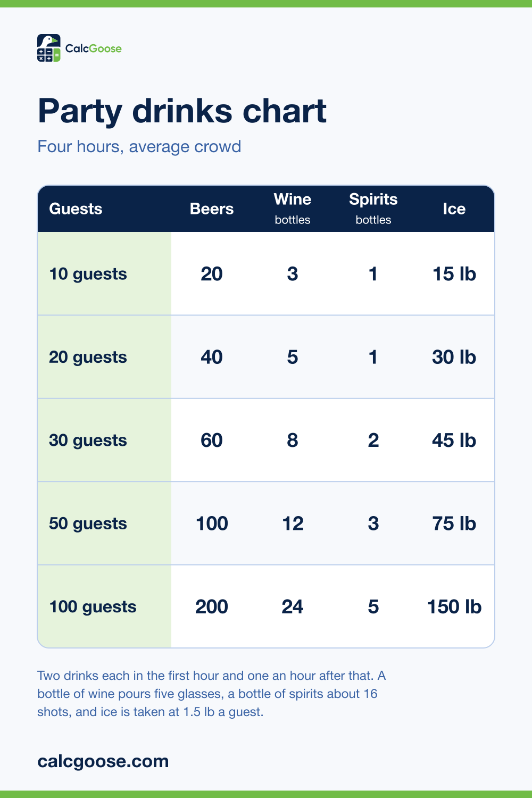Select the Guests column header

click(76, 209)
